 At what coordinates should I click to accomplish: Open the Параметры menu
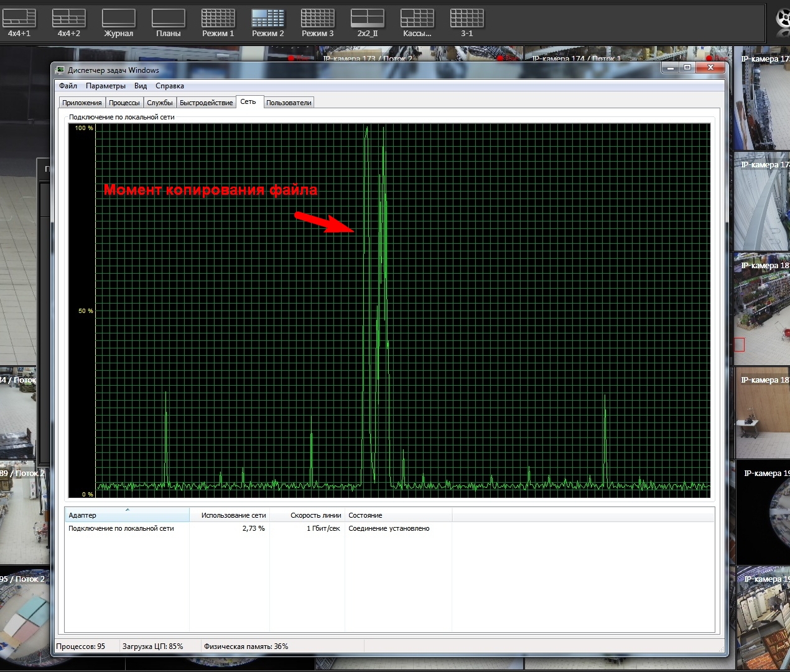coord(106,86)
